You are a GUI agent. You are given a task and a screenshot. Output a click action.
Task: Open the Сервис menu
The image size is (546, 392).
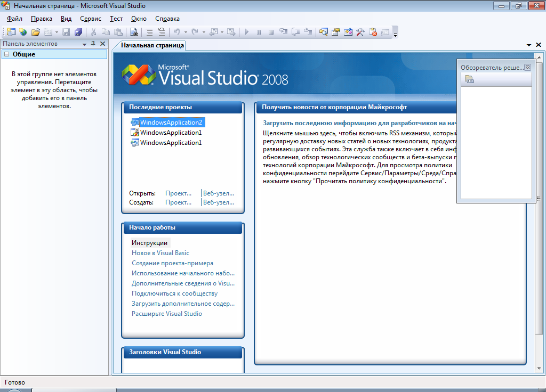pyautogui.click(x=91, y=19)
